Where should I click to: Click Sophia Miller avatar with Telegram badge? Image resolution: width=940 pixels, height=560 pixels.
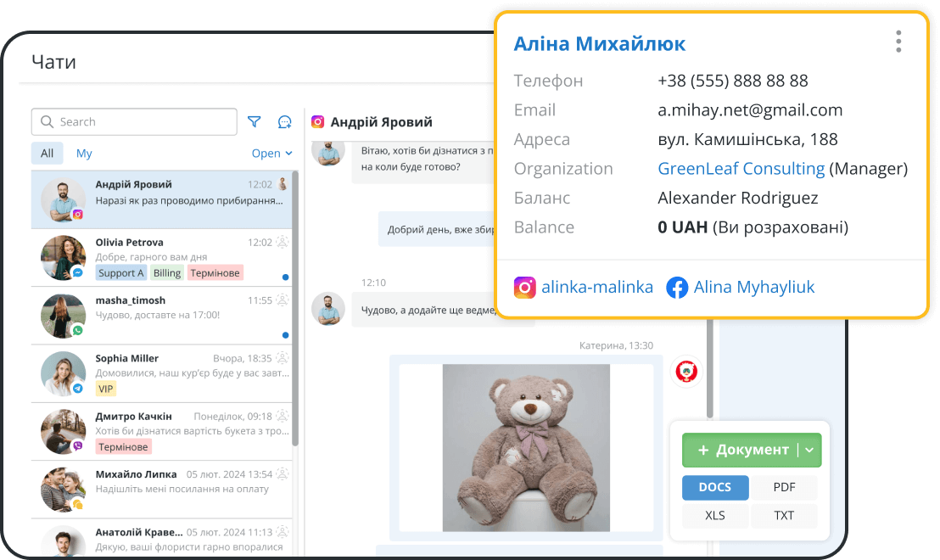click(x=63, y=373)
